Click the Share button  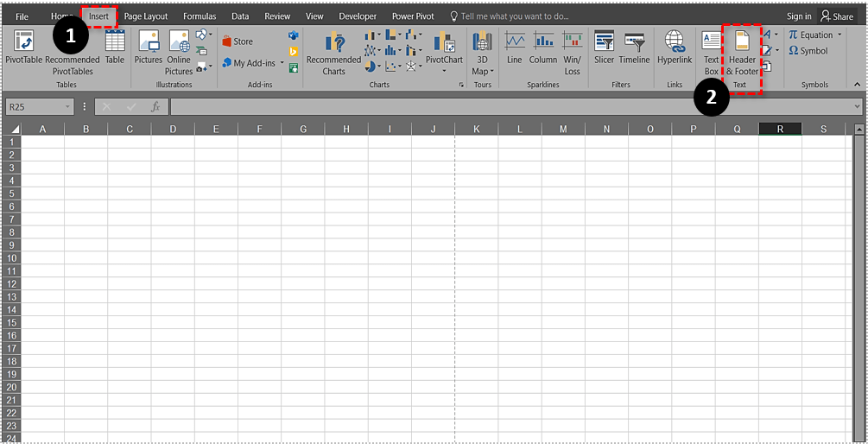(x=836, y=16)
